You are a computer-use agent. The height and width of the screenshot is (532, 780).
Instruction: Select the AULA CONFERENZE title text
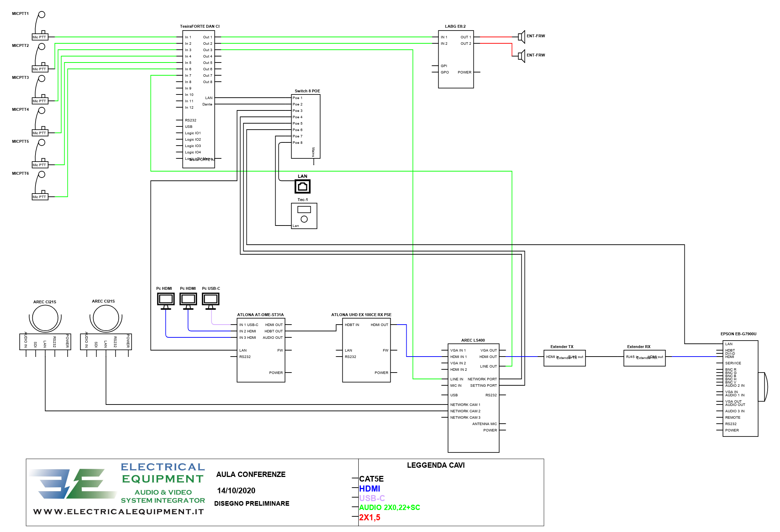pos(251,474)
